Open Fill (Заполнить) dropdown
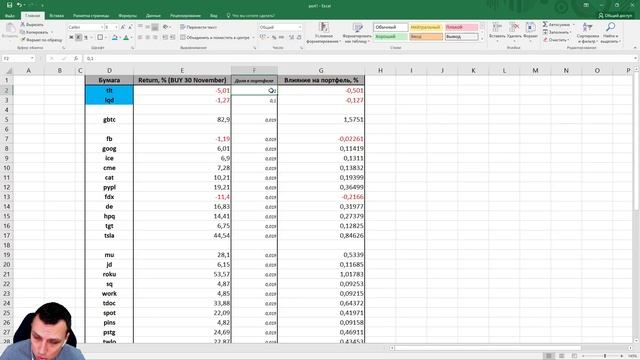640x360 pixels. (x=556, y=32)
